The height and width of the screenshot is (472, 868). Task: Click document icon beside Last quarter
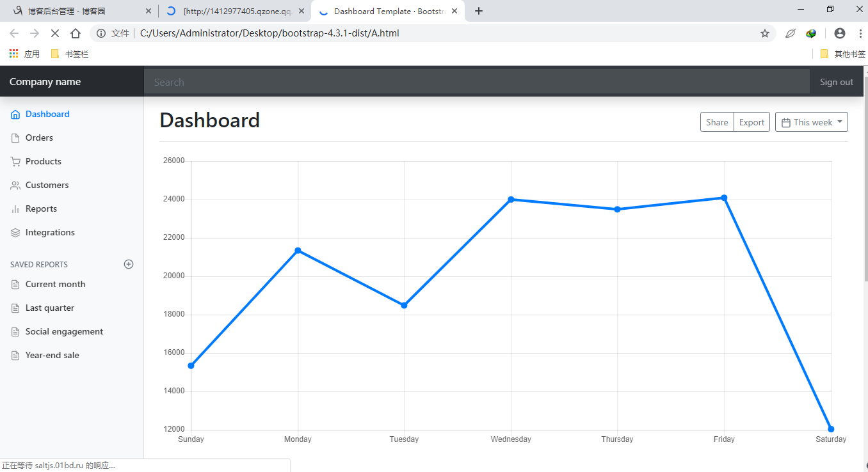pyautogui.click(x=16, y=308)
